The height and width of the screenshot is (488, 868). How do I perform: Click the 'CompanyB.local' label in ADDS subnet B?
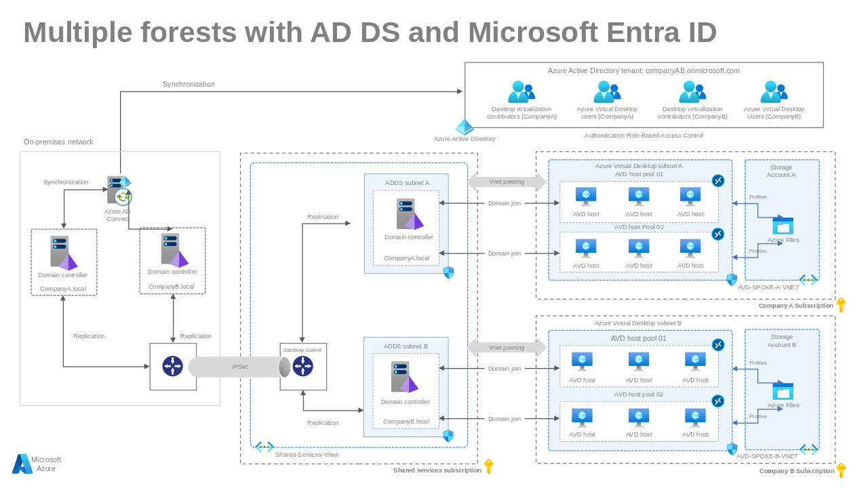coord(406,422)
